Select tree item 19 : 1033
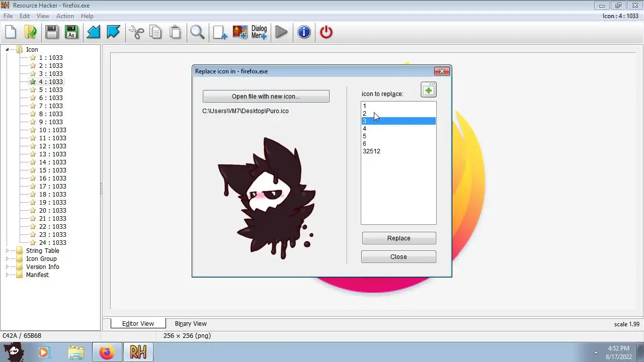This screenshot has width=644, height=362. 52,202
